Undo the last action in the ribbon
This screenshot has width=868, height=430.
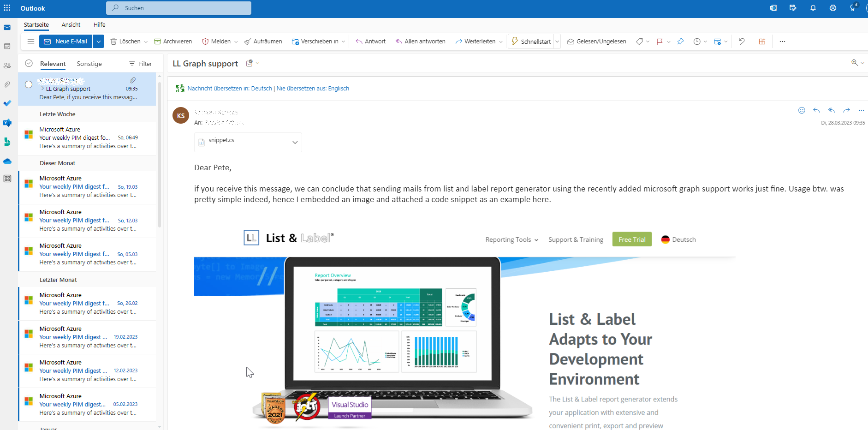(742, 41)
